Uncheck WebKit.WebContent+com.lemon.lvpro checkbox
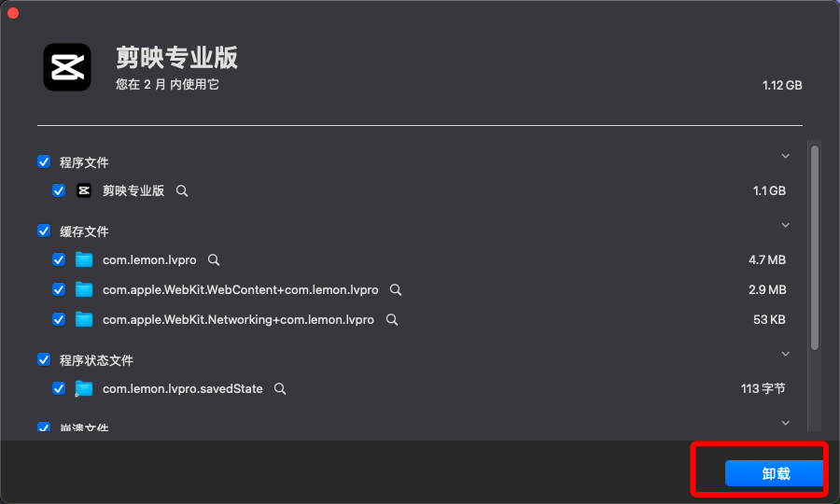Viewport: 840px width, 504px height. point(59,289)
